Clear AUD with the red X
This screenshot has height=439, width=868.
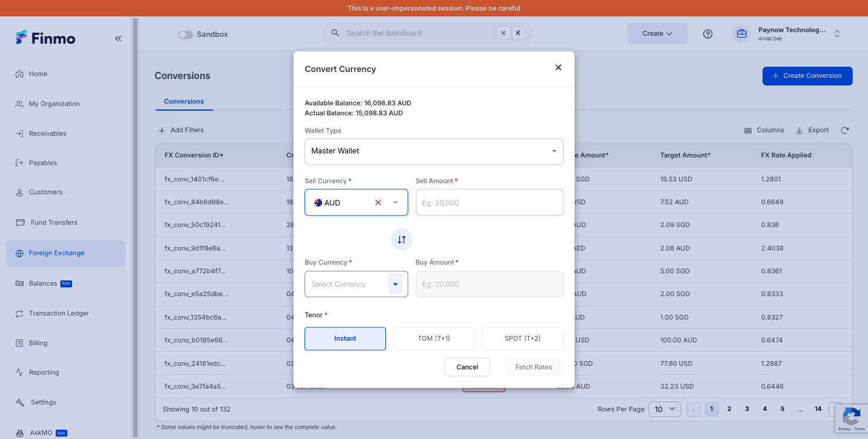point(378,203)
